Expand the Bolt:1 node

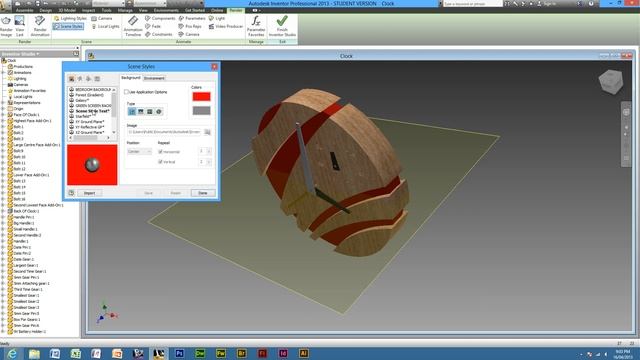[x=4, y=127]
